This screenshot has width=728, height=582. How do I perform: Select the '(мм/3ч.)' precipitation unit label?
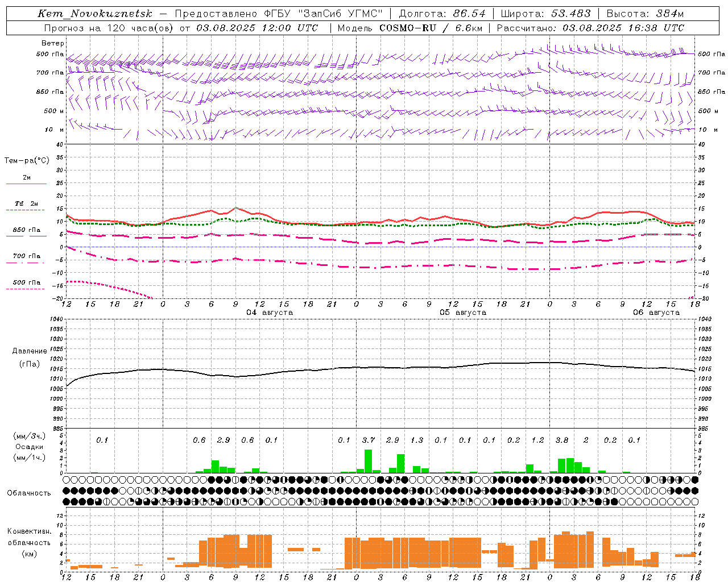(30, 436)
